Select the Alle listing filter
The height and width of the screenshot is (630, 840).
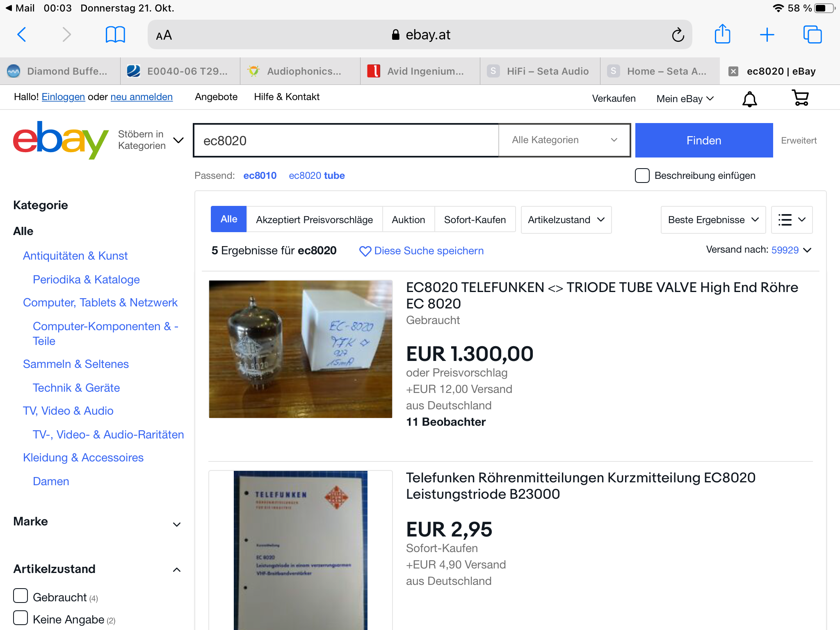pyautogui.click(x=228, y=219)
